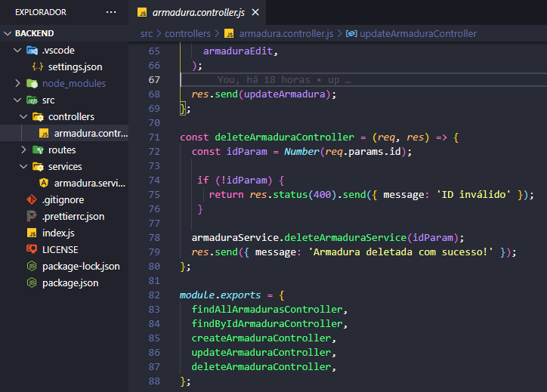Expand the routes folder chevron

coord(23,150)
